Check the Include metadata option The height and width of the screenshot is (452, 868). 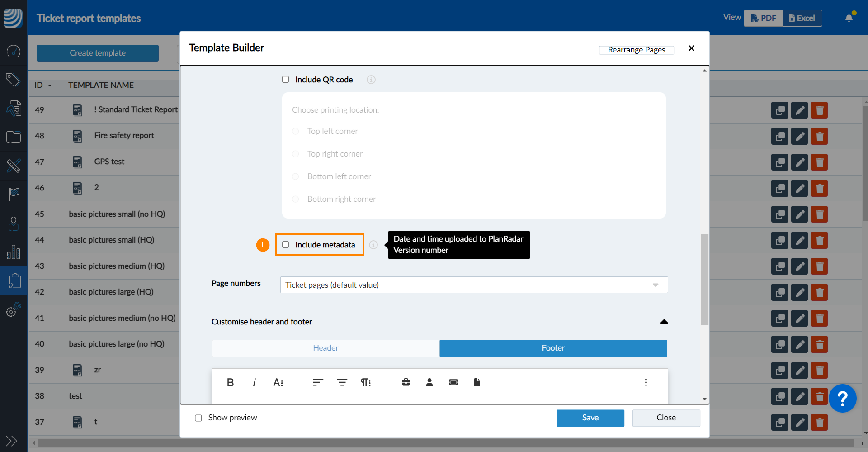(286, 245)
